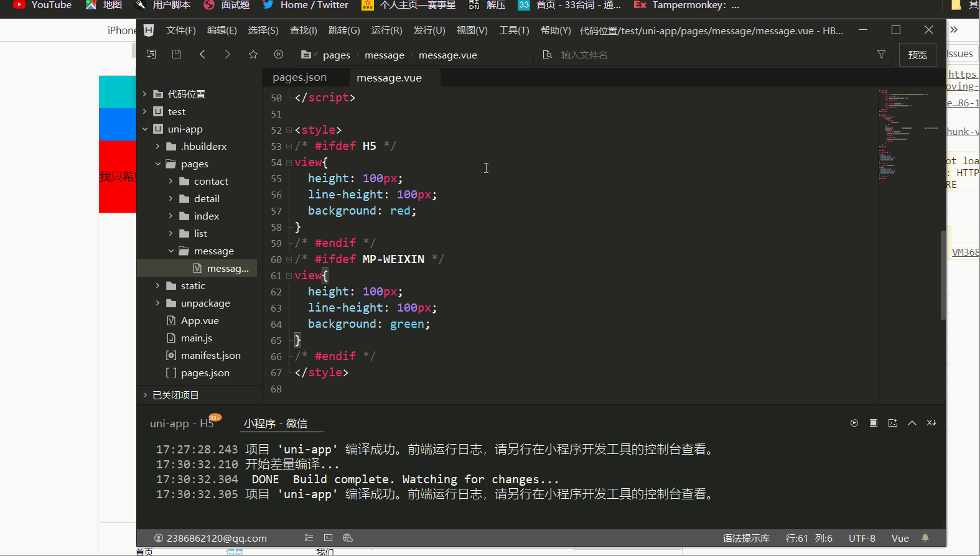Fold the style block at line 52
980x556 pixels.
[289, 130]
